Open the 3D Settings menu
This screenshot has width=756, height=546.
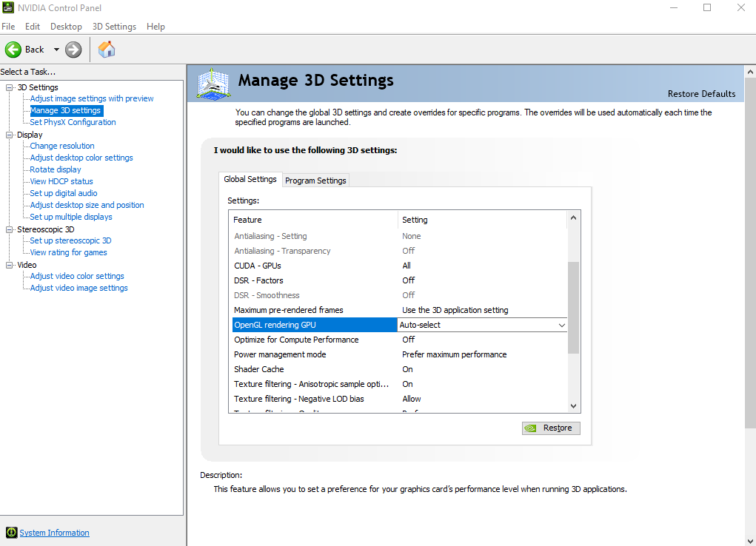point(114,27)
